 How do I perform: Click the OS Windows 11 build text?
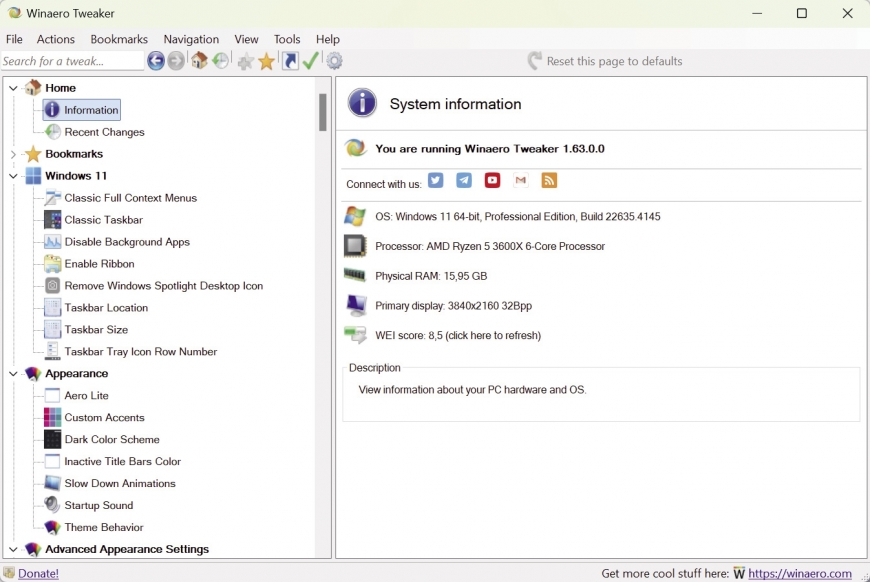(x=518, y=217)
